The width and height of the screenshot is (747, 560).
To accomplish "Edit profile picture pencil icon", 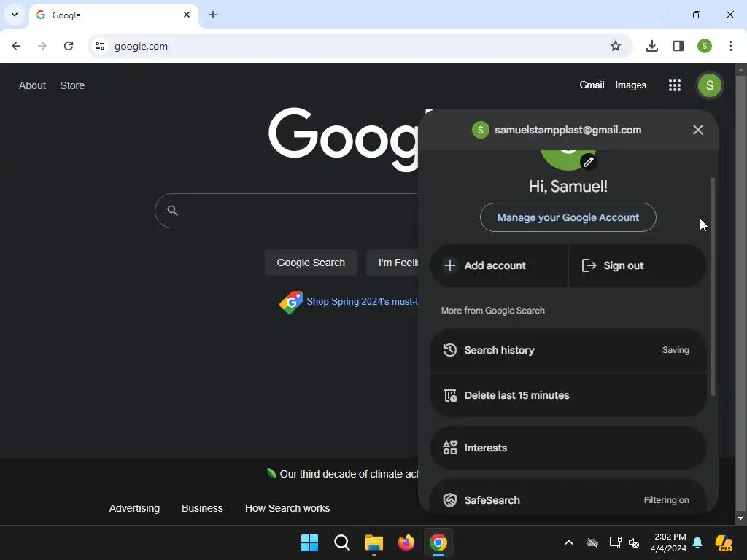I will coord(589,162).
